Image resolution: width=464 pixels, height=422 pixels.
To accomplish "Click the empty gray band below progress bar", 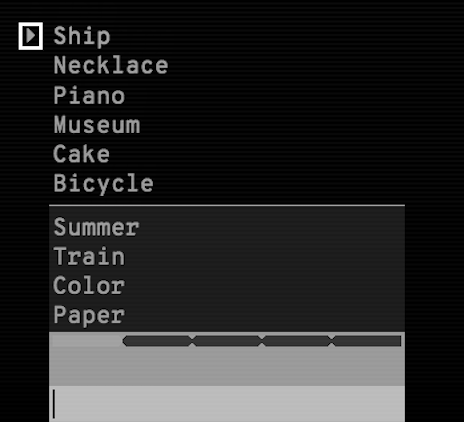I will (x=227, y=367).
